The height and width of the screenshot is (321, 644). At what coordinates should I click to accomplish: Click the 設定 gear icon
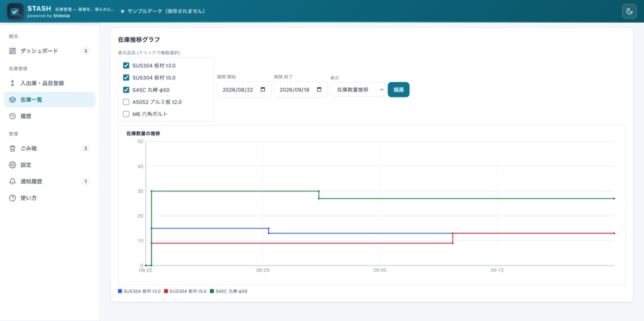[x=13, y=165]
